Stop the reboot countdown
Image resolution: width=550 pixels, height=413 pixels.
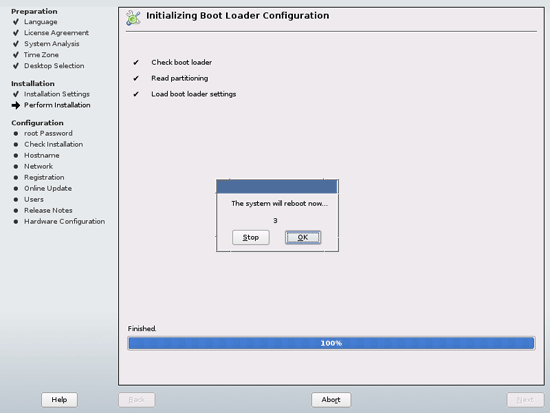coord(251,238)
